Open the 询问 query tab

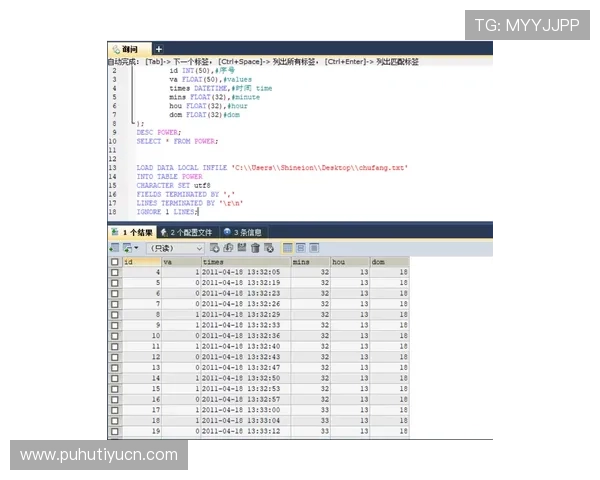coord(128,49)
